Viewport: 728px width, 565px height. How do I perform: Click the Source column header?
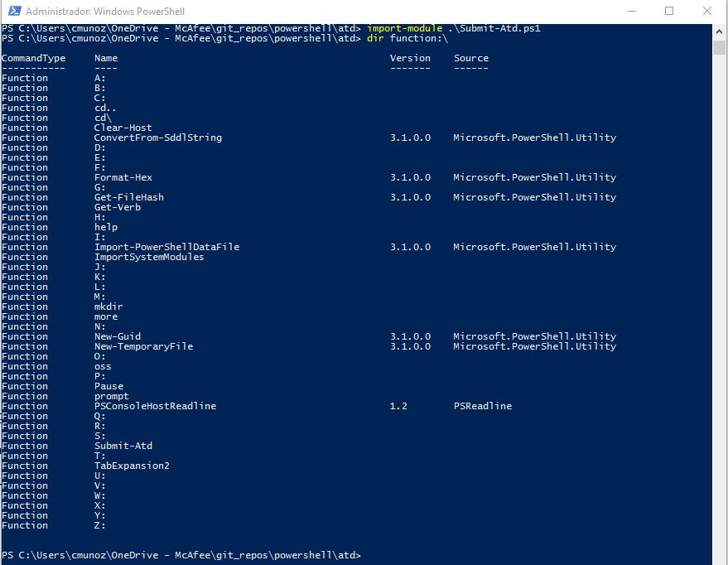point(470,58)
